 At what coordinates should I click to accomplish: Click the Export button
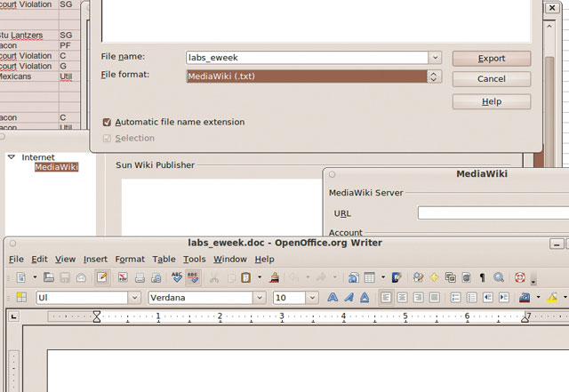(x=492, y=59)
